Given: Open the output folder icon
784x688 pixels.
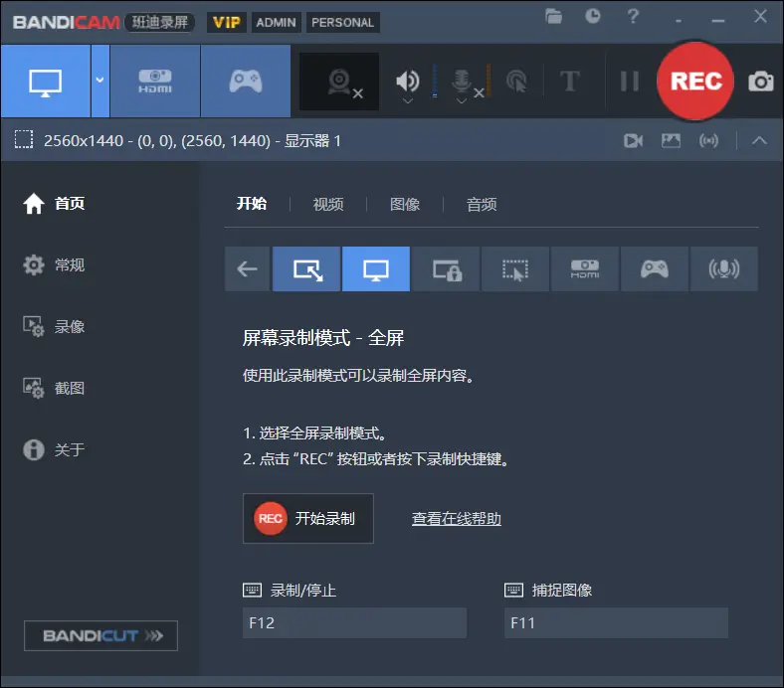Looking at the screenshot, I should [x=553, y=17].
